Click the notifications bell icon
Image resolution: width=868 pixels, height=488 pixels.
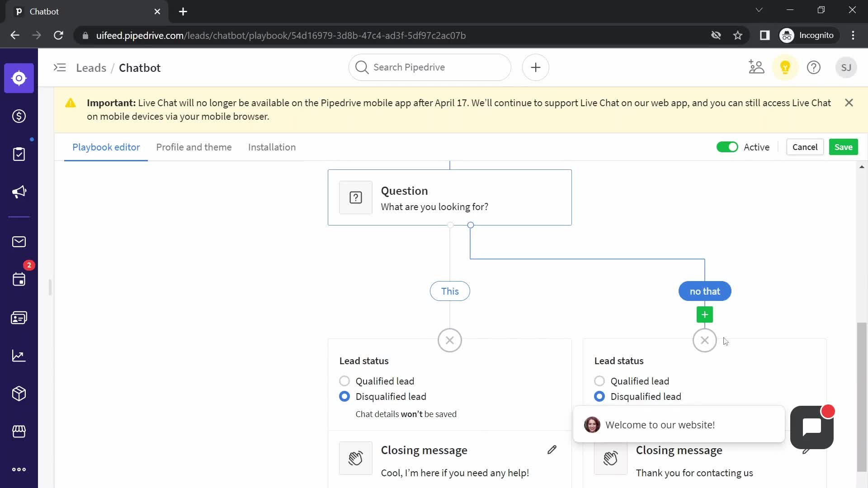[786, 67]
